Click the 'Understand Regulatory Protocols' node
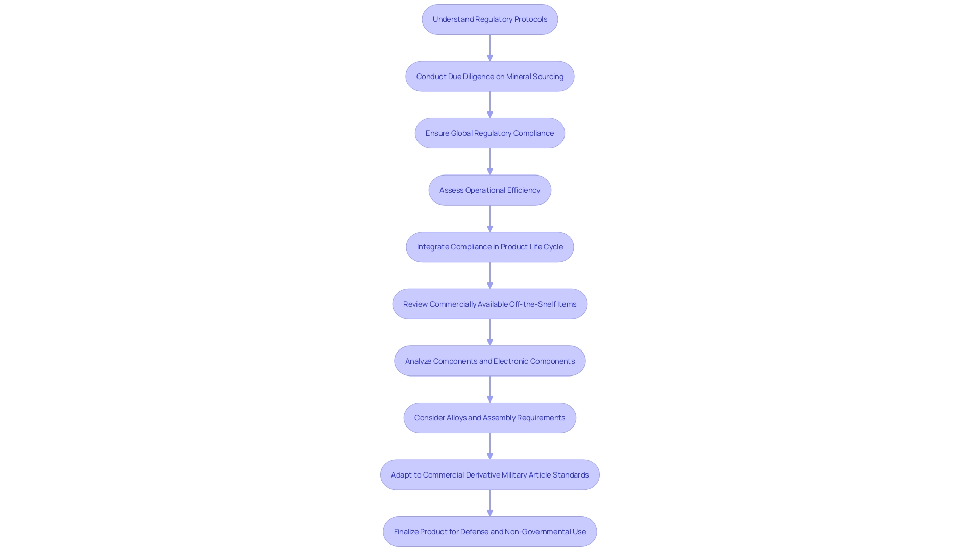Screen dimensions: 980x551 click(490, 19)
